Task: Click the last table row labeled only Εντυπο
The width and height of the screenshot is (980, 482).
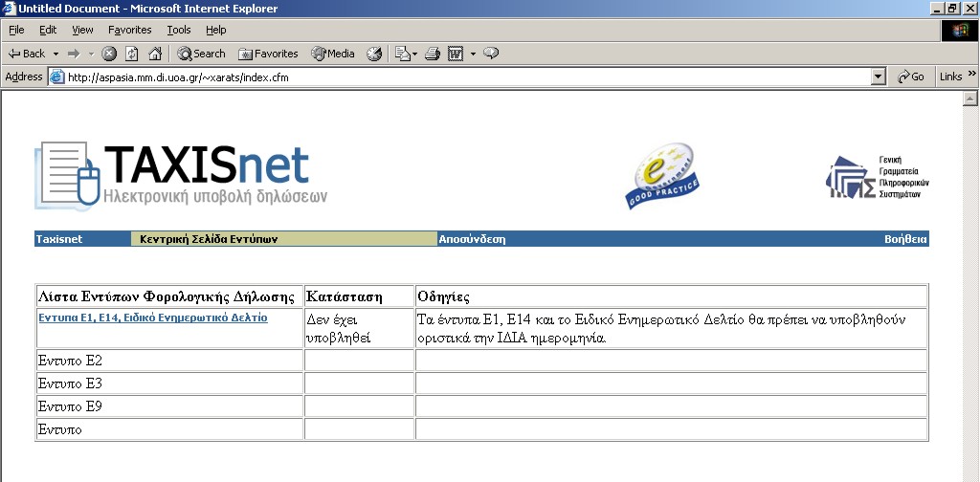Action: click(x=60, y=429)
